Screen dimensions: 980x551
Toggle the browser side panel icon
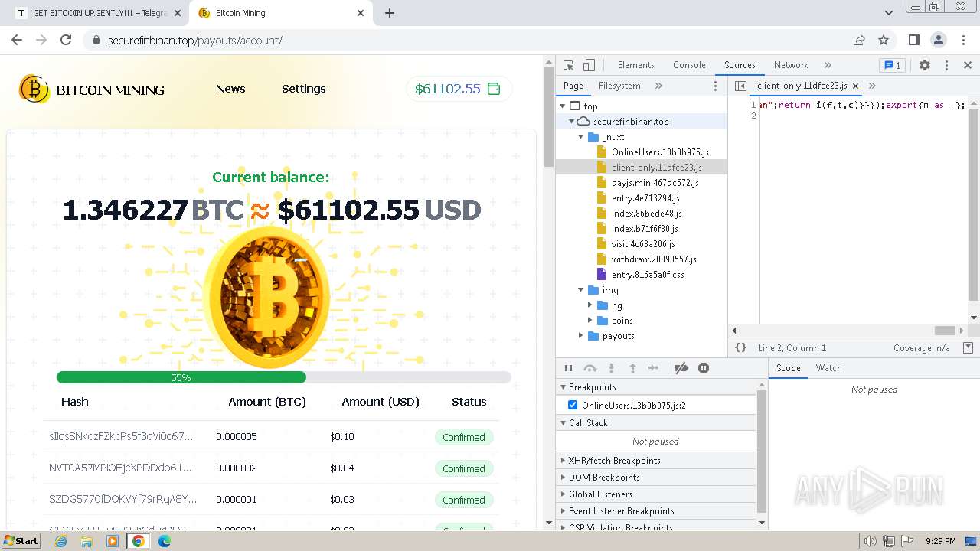coord(913,40)
